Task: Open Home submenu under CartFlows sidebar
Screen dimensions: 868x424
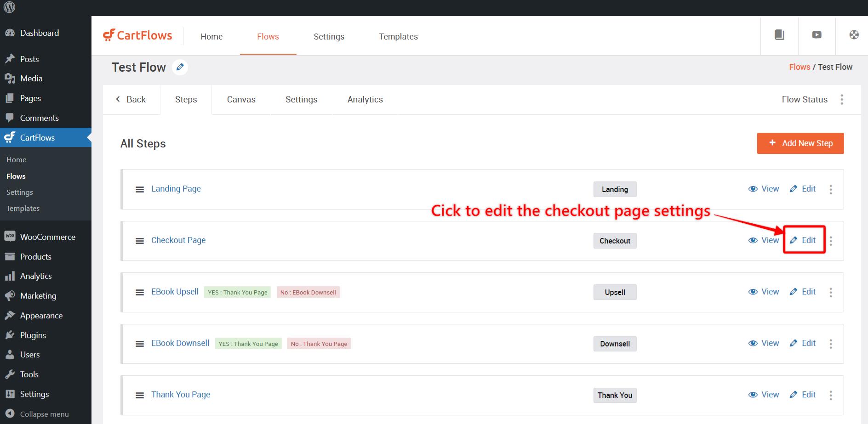Action: point(17,160)
